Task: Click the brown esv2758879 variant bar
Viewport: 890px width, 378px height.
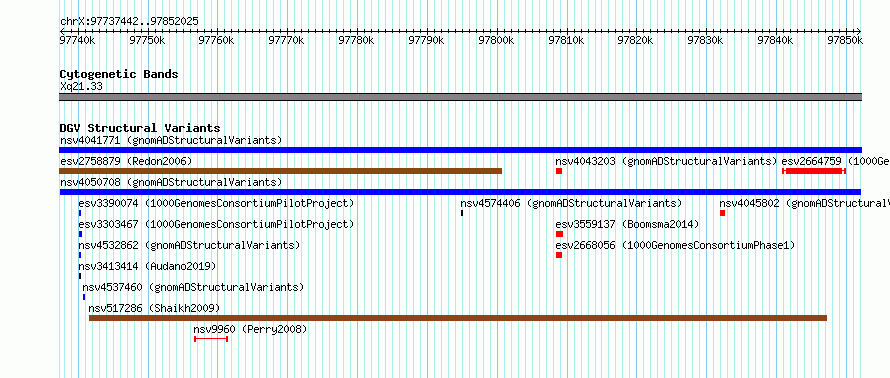Action: (x=281, y=171)
